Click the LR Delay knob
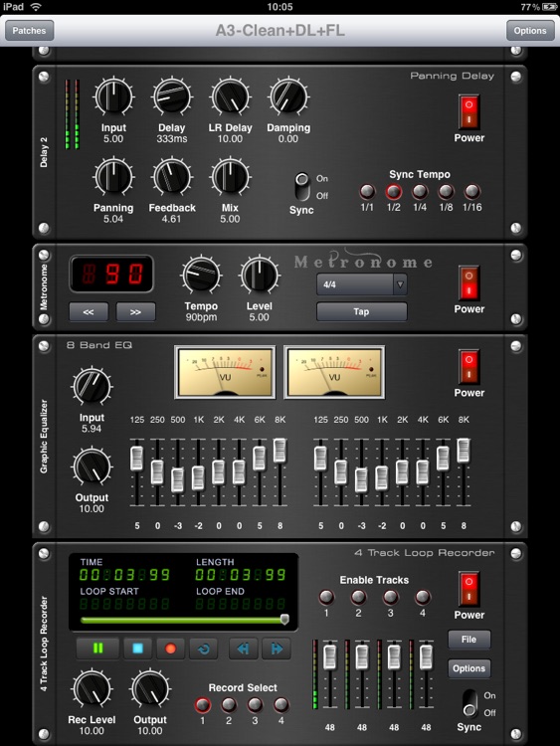Viewport: 560px width, 746px height. click(231, 96)
